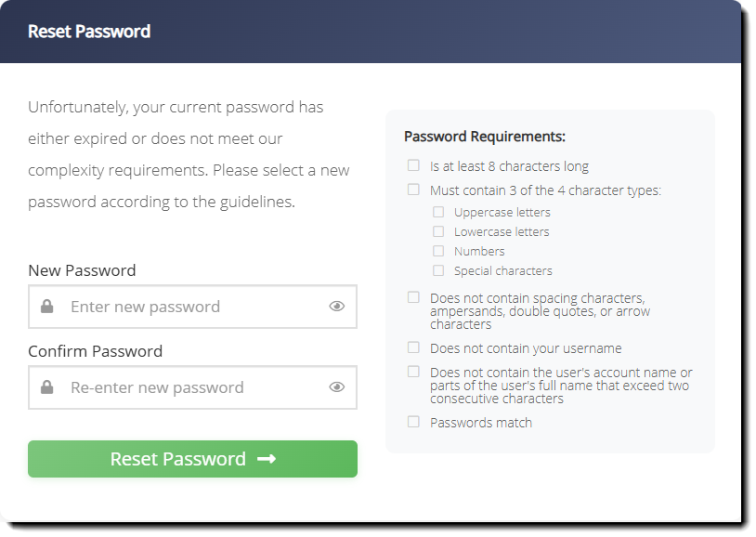
Task: Click the 'Reset Password' header title
Action: 88,31
